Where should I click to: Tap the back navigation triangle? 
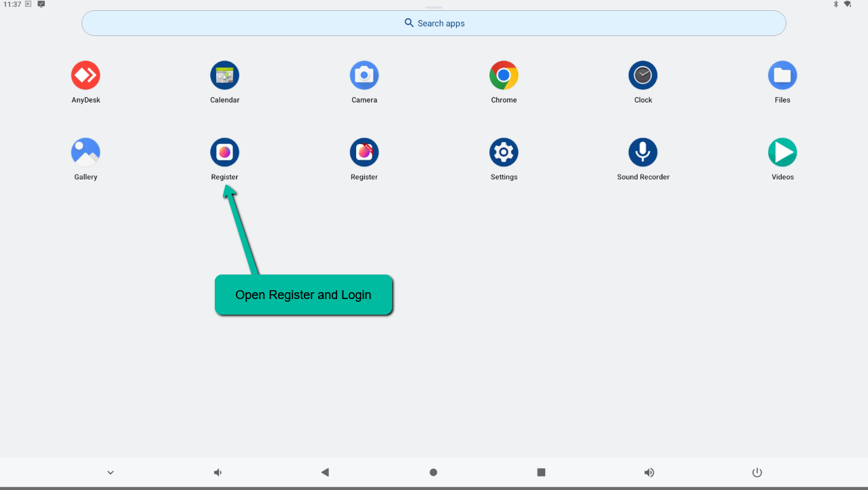325,472
